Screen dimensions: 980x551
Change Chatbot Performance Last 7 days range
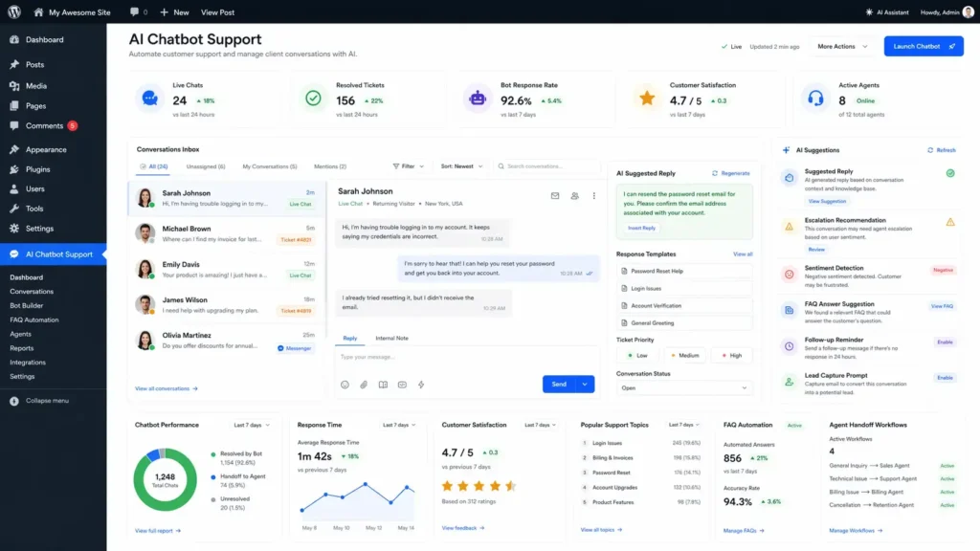pyautogui.click(x=252, y=425)
